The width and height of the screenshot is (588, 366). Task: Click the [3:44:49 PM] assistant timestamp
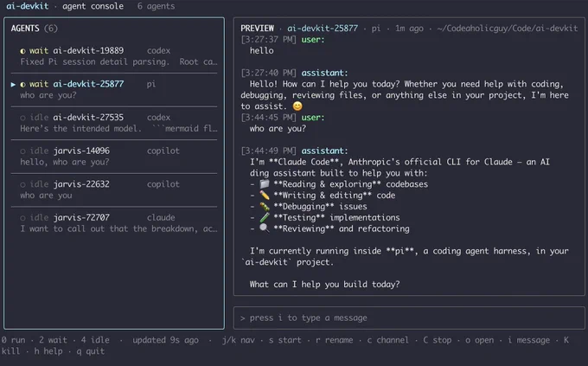(269, 151)
